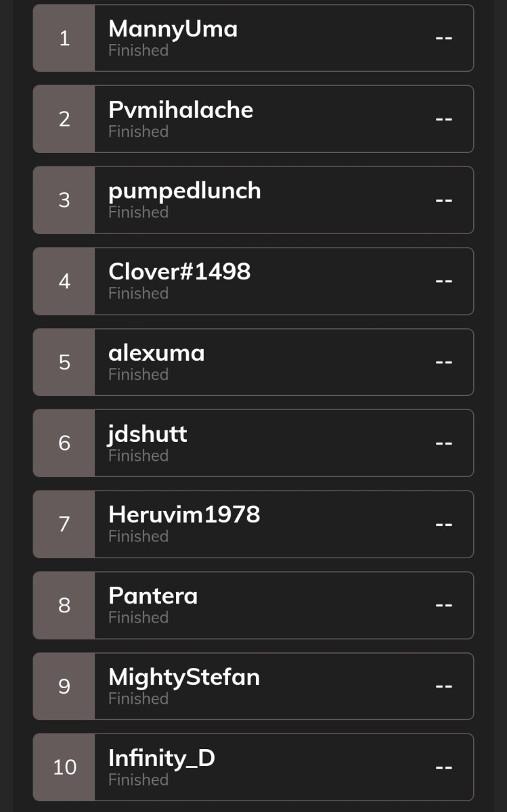Click Finished status under Clover#1498

138,293
